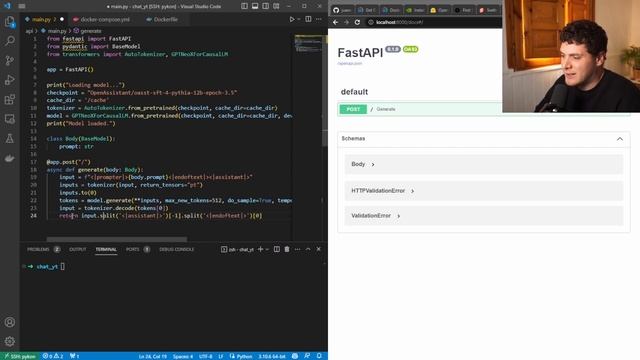Toggle the bottom panel layout icon
The width and height of the screenshot is (640, 360).
coord(255,6)
